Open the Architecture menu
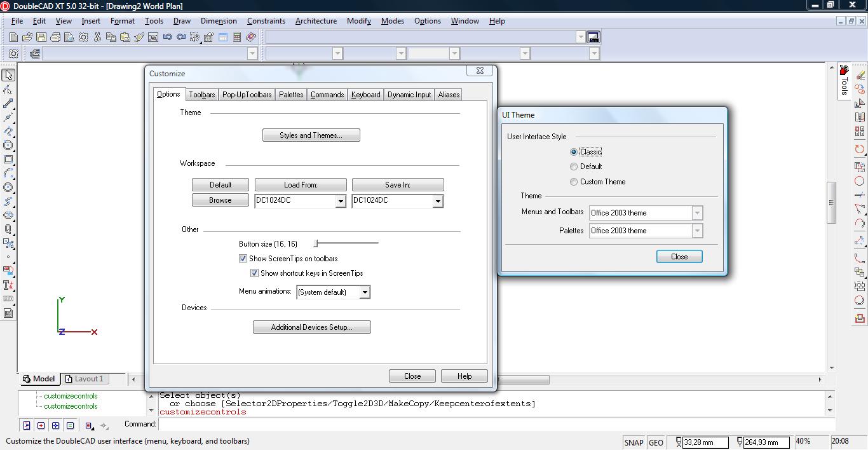 [316, 21]
